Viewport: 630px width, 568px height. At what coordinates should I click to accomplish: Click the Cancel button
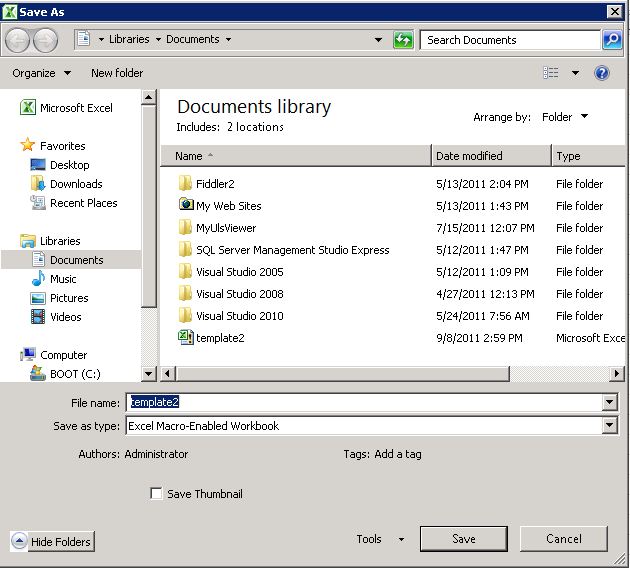click(x=563, y=539)
